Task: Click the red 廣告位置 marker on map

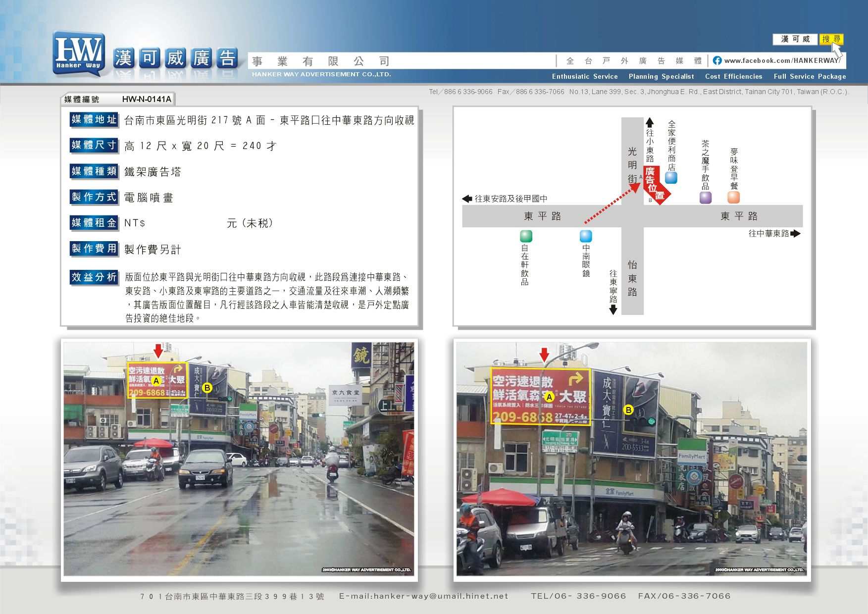Action: point(656,185)
